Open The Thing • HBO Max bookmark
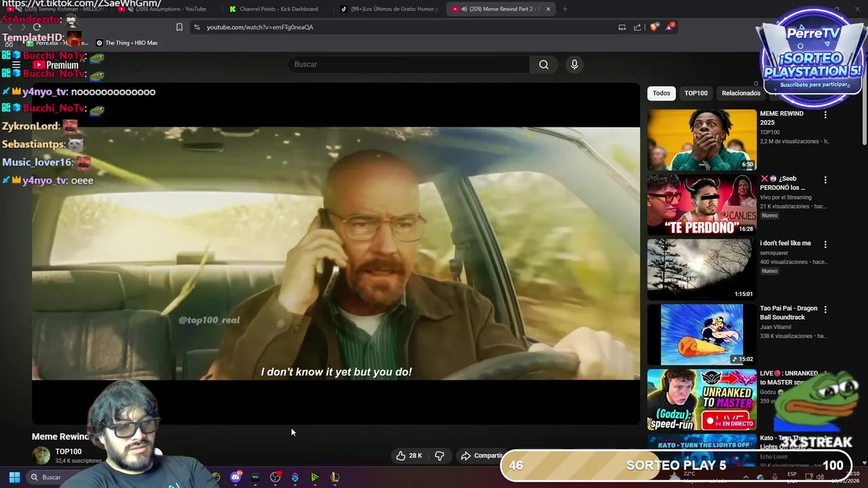Viewport: 868px width, 488px height. [127, 43]
